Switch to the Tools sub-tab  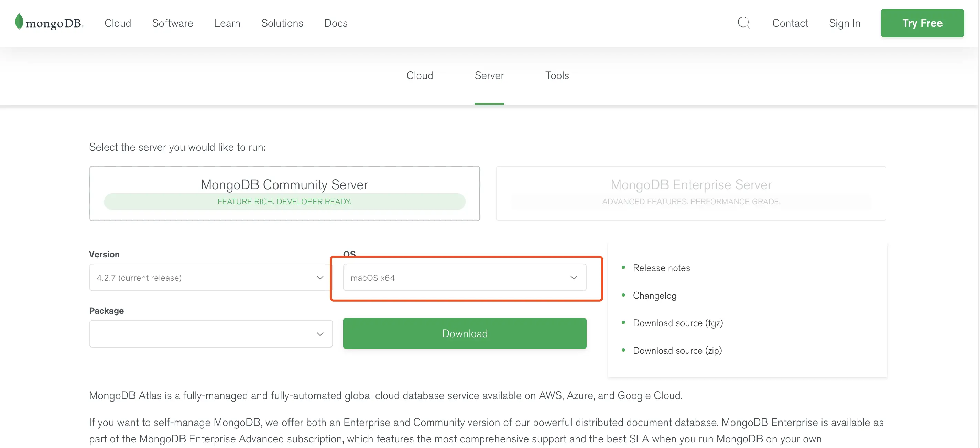[x=557, y=75]
